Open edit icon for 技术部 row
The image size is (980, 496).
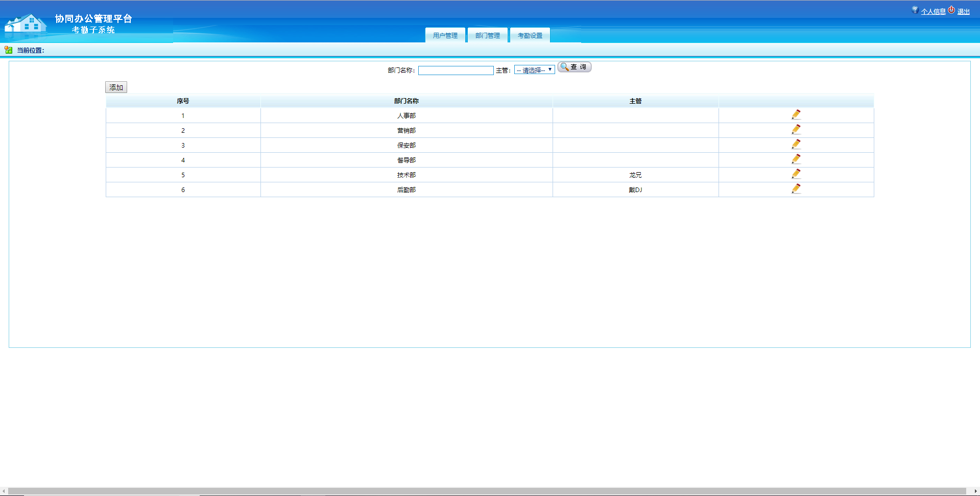tap(796, 174)
